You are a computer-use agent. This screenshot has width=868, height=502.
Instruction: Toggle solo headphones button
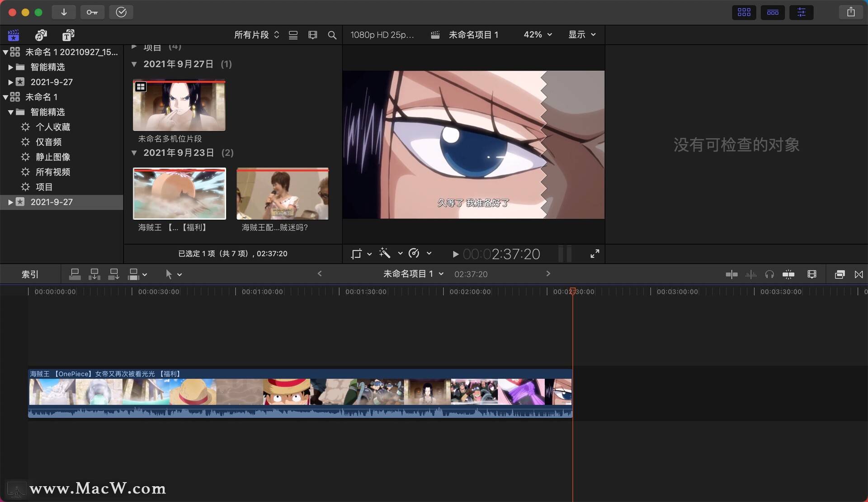[769, 274]
